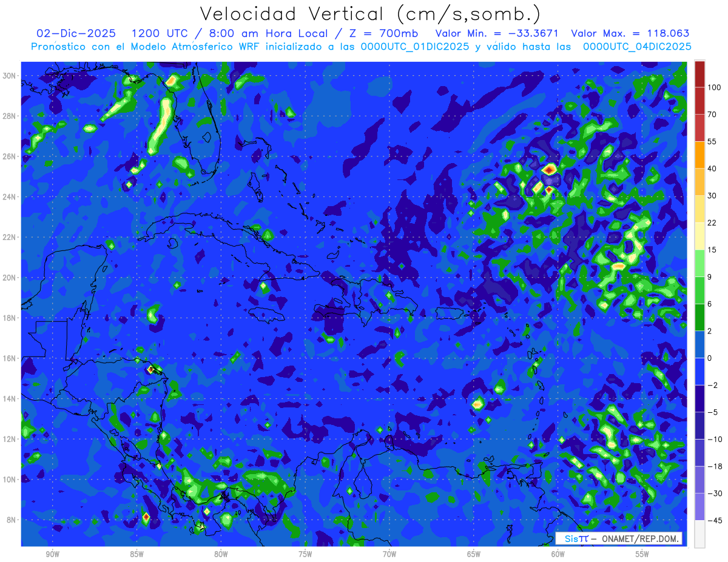Screen dimensions: 728x562
Task: Click the '100' color scale label
Action: coord(714,87)
